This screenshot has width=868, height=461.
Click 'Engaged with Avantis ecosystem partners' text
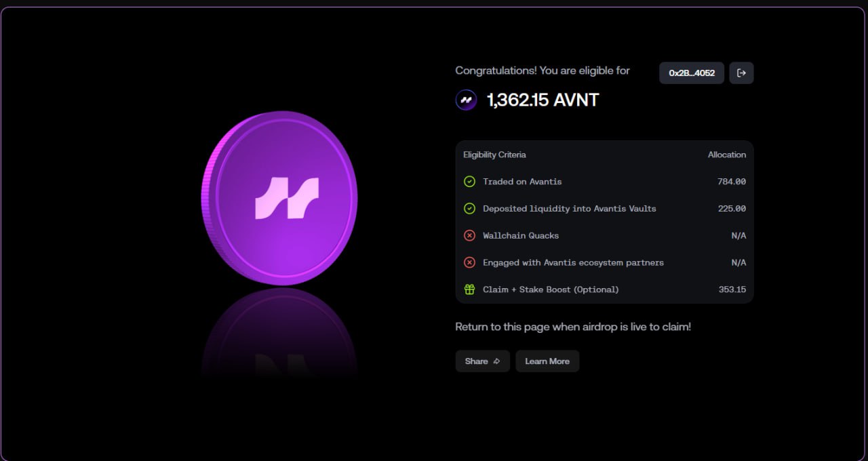click(x=573, y=263)
